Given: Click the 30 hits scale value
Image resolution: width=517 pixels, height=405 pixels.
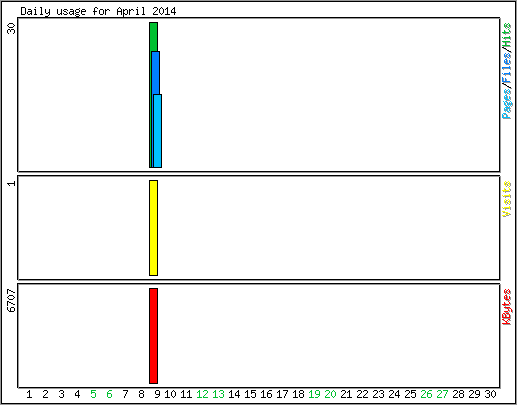Looking at the screenshot, I should coord(12,28).
